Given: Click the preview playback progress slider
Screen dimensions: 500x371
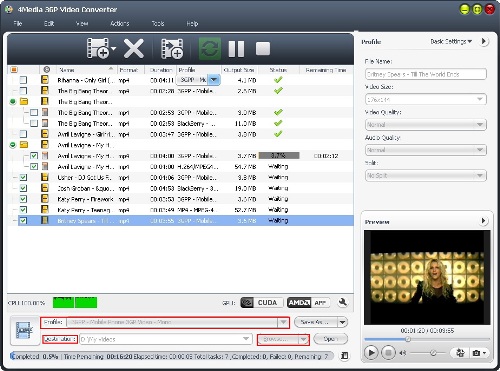Looking at the screenshot, I should 427,339.
